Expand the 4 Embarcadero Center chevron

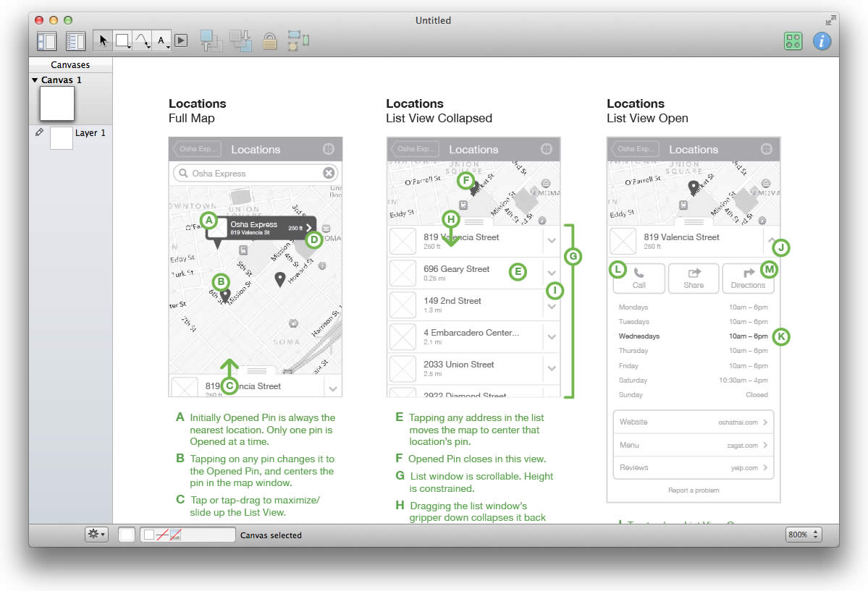[x=552, y=336]
